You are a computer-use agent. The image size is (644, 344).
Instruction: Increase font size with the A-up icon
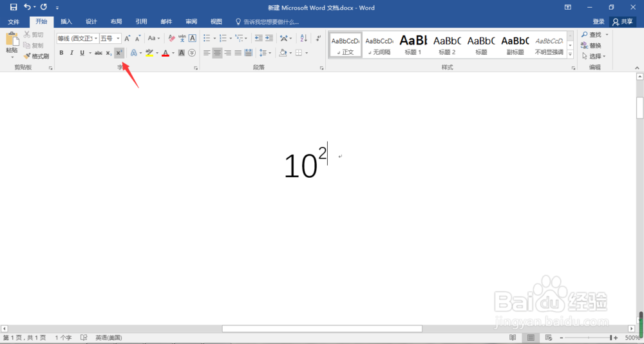pyautogui.click(x=128, y=38)
